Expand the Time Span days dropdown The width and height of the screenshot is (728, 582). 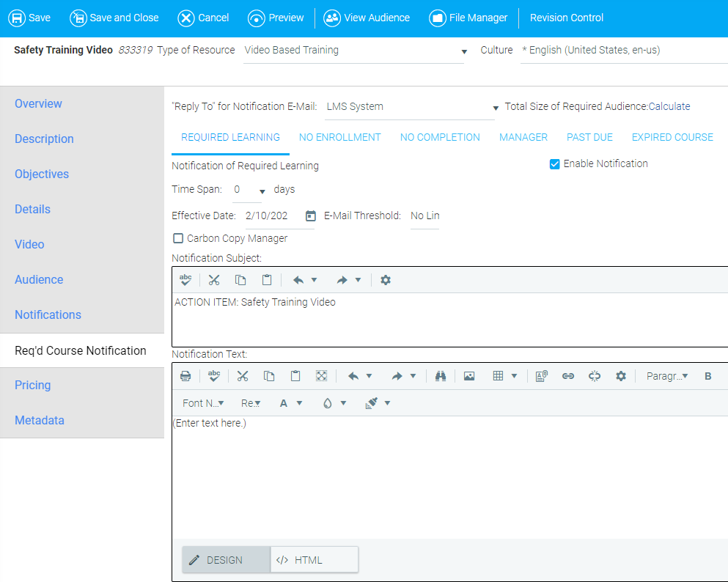[262, 191]
